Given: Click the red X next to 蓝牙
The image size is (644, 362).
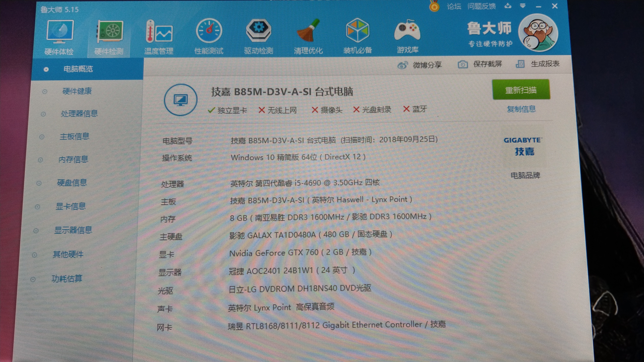Looking at the screenshot, I should (x=406, y=109).
